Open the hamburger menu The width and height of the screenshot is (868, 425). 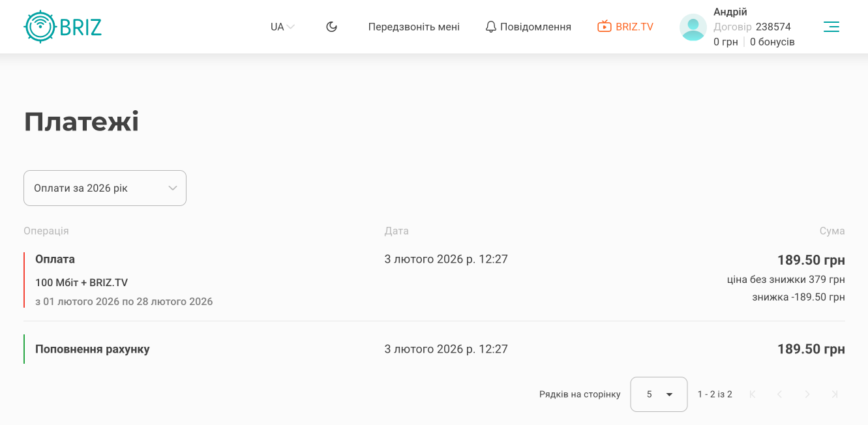[831, 27]
